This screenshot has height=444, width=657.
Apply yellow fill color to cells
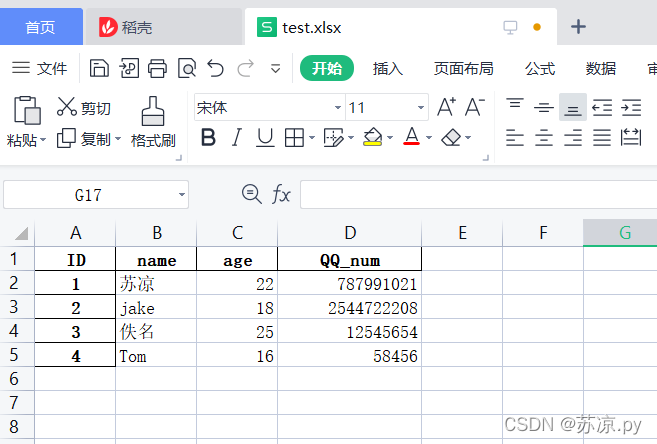coord(372,137)
